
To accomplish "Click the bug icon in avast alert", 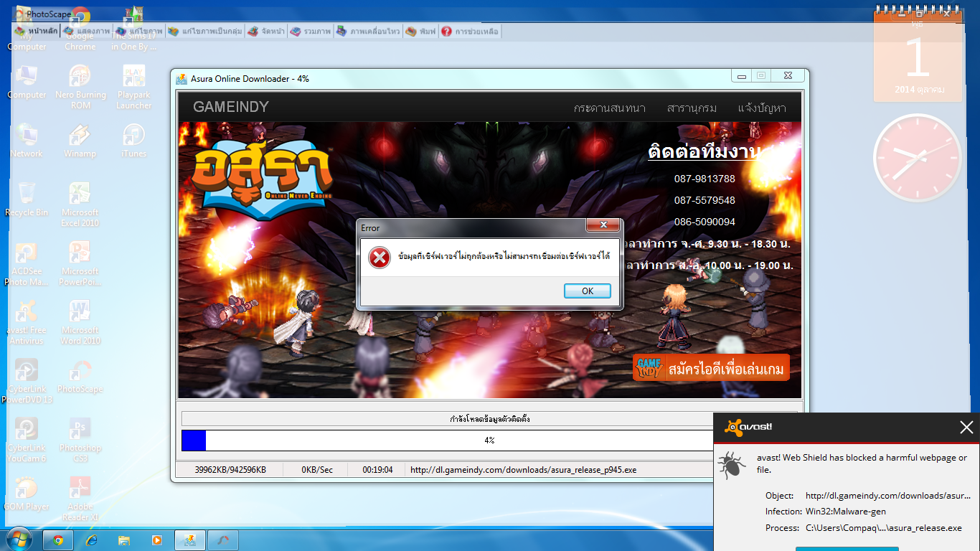I will click(x=732, y=464).
